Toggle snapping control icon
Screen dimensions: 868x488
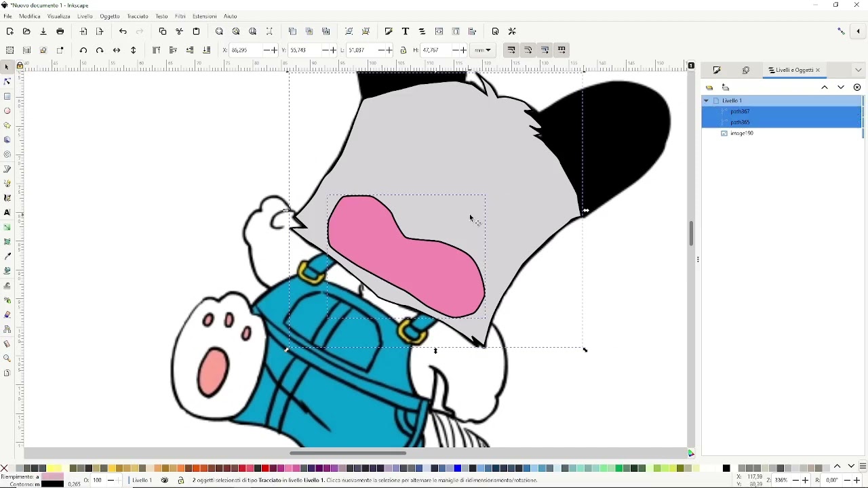coord(842,32)
